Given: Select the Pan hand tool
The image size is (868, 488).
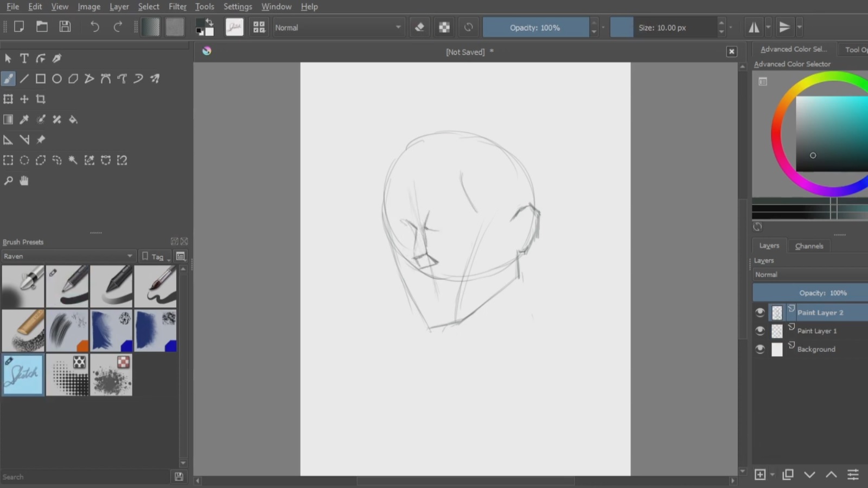Looking at the screenshot, I should [x=24, y=181].
